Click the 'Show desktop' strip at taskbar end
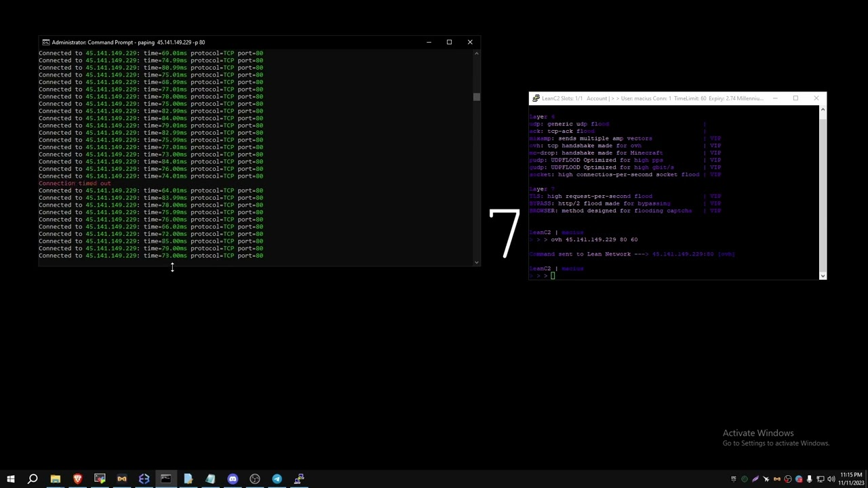Viewport: 868px width, 488px height. (867, 479)
